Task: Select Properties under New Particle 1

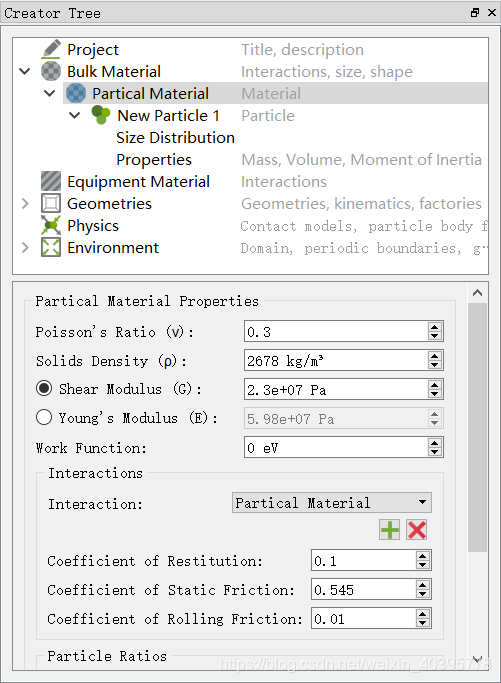Action: pyautogui.click(x=154, y=160)
